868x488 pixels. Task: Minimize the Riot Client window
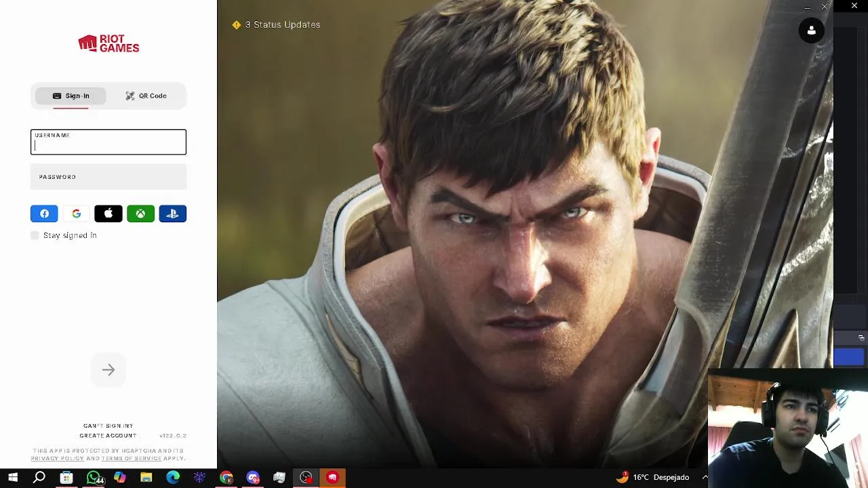(x=807, y=7)
